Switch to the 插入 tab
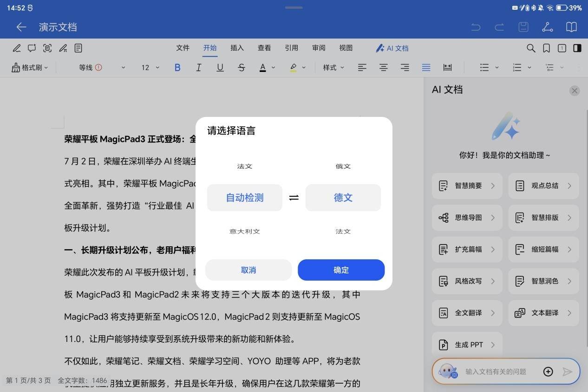 [237, 48]
